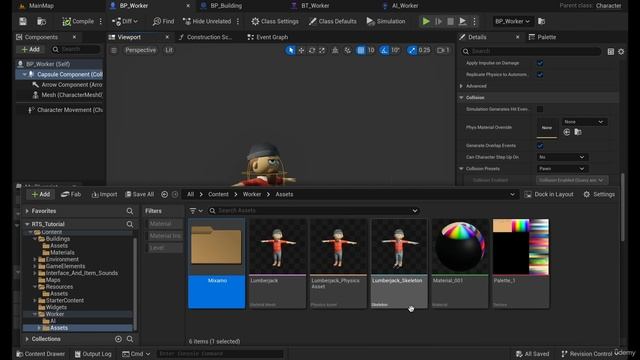Click the Find button in toolbar
This screenshot has width=640, height=360.
click(x=163, y=21)
